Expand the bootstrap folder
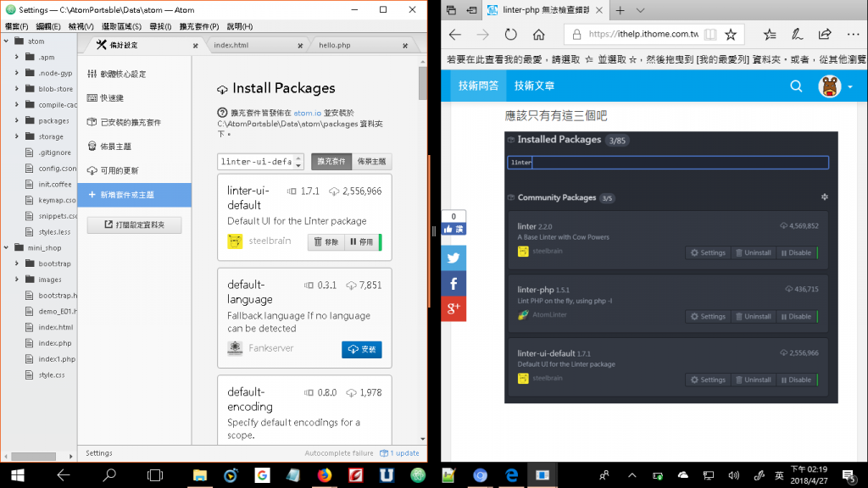868x488 pixels. tap(17, 263)
